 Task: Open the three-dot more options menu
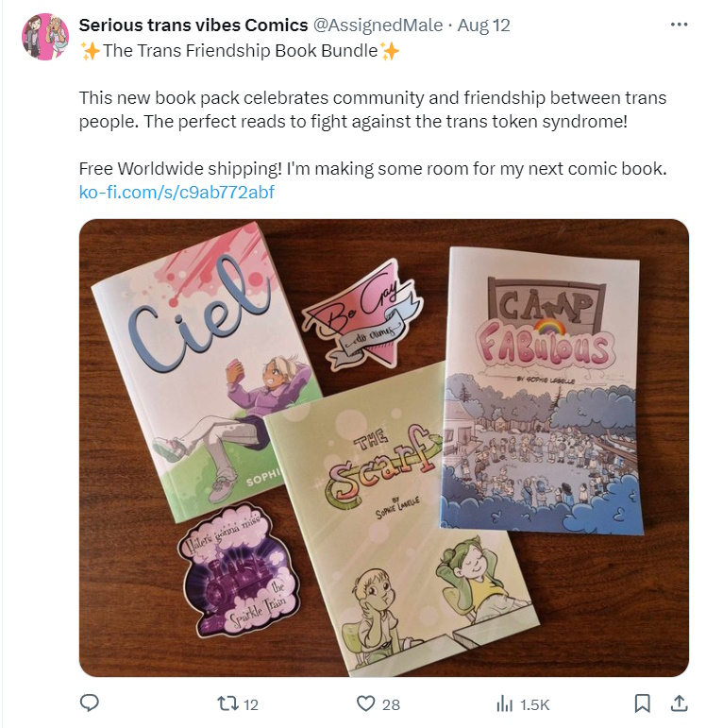tap(679, 25)
